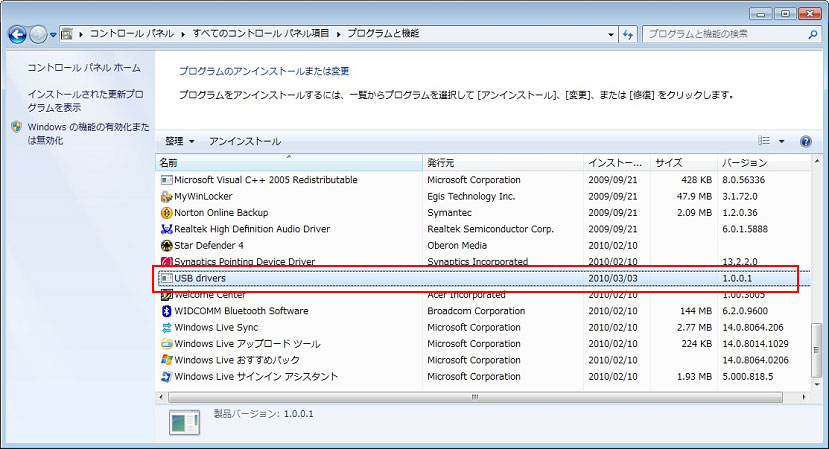Click the 144 MB size cell
The height and width of the screenshot is (449, 829).
coord(696,311)
